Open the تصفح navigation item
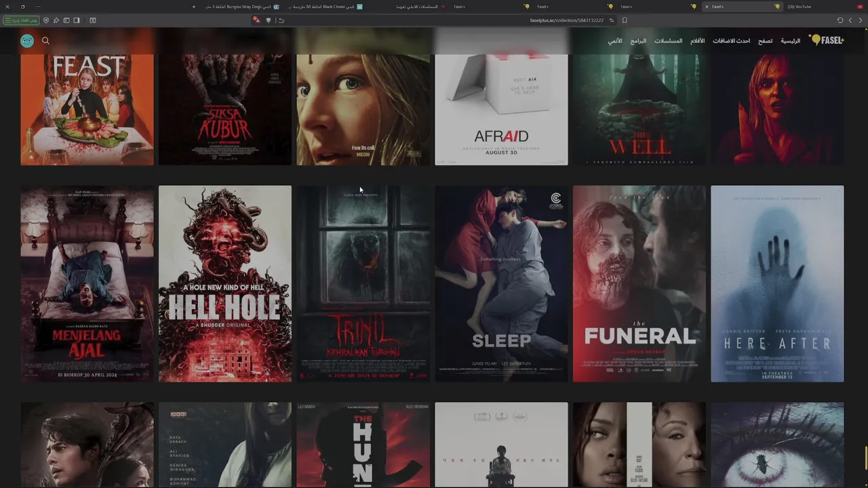The height and width of the screenshot is (488, 868). point(765,41)
